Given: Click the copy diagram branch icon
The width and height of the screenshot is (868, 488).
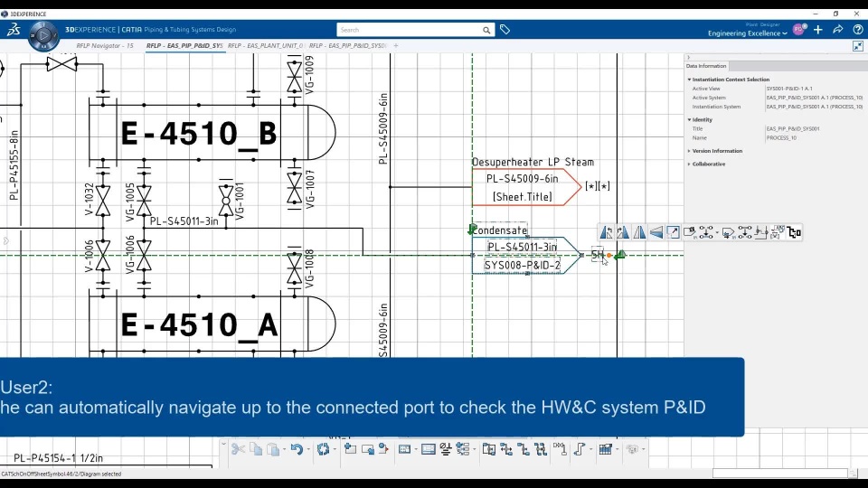Looking at the screenshot, I should (489, 449).
